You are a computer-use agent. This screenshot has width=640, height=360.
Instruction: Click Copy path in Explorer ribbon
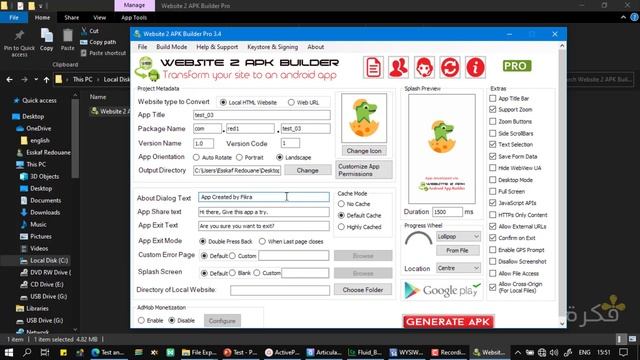(98, 42)
